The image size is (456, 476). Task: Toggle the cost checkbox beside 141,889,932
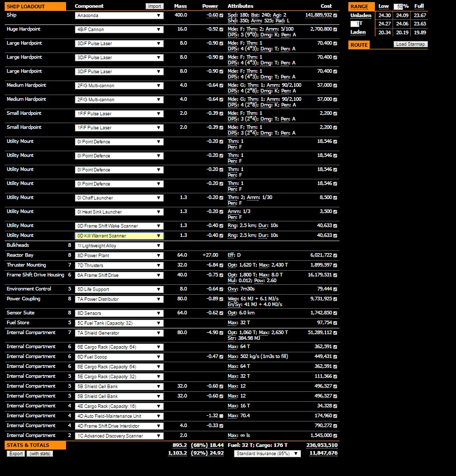point(335,15)
